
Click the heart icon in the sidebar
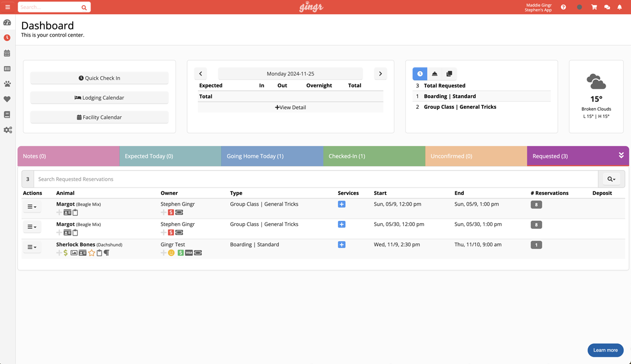(7, 99)
